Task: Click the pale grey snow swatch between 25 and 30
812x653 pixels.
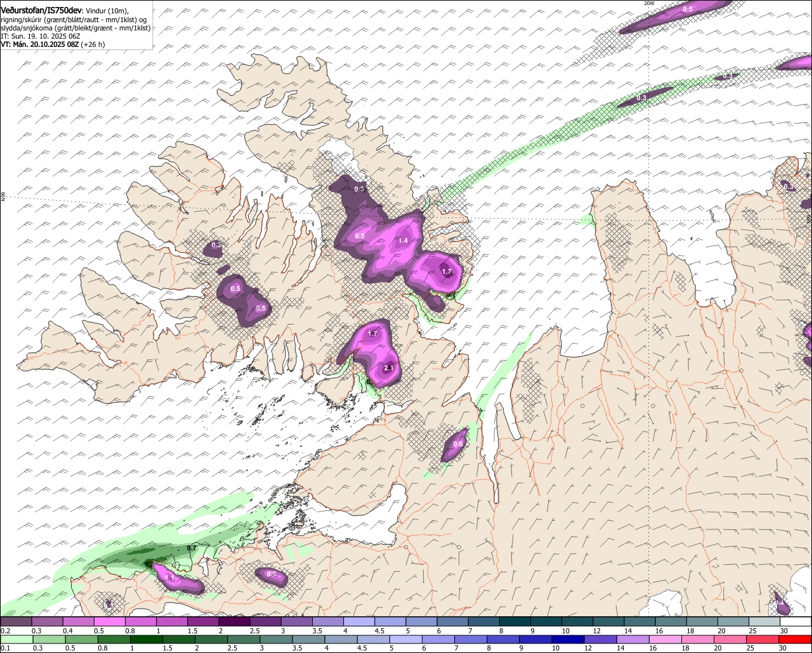Action: click(764, 622)
